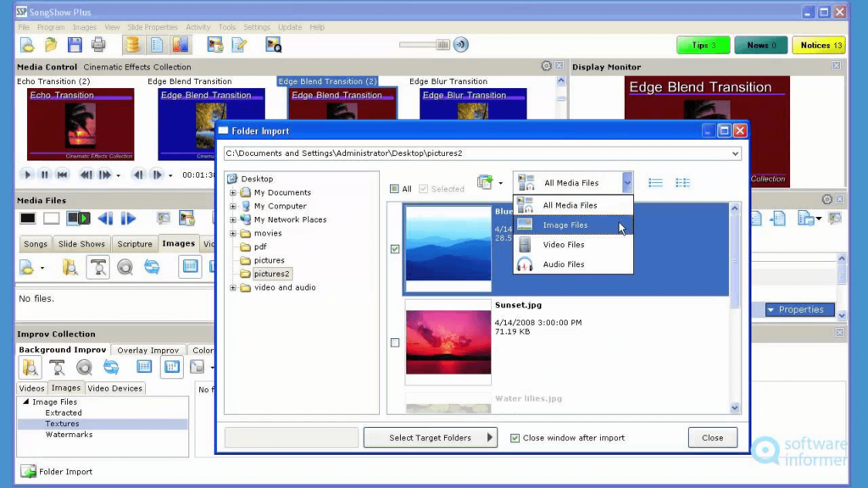Disable Close window after import
Image resolution: width=868 pixels, height=488 pixels.
(515, 438)
